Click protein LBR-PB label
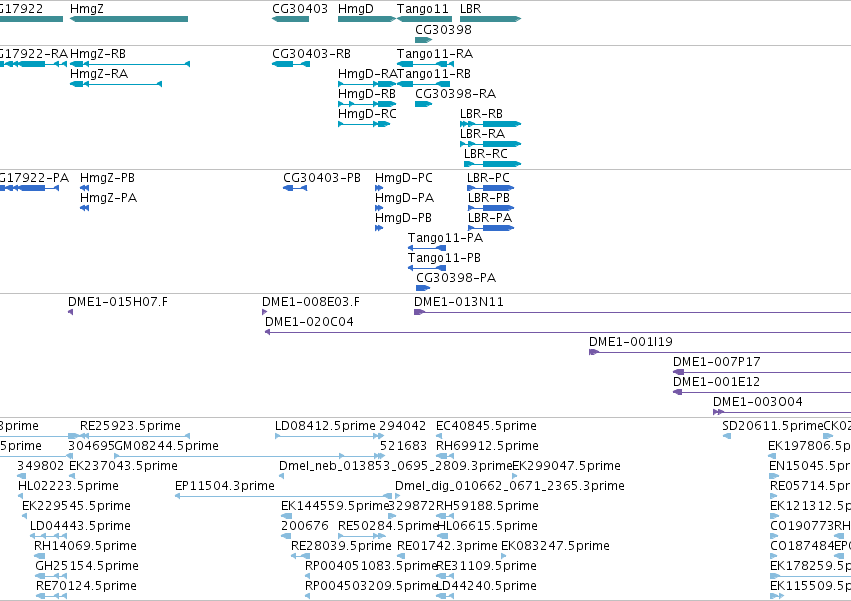The height and width of the screenshot is (601, 851). point(489,198)
